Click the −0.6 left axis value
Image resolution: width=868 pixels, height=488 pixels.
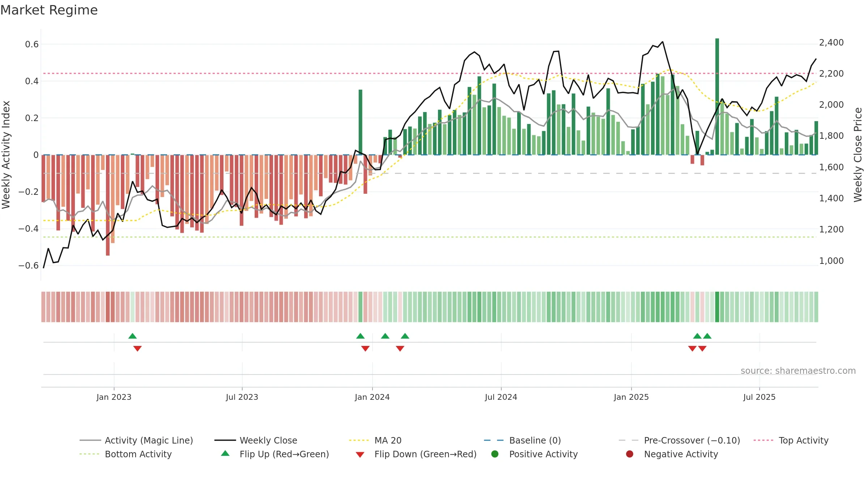29,265
